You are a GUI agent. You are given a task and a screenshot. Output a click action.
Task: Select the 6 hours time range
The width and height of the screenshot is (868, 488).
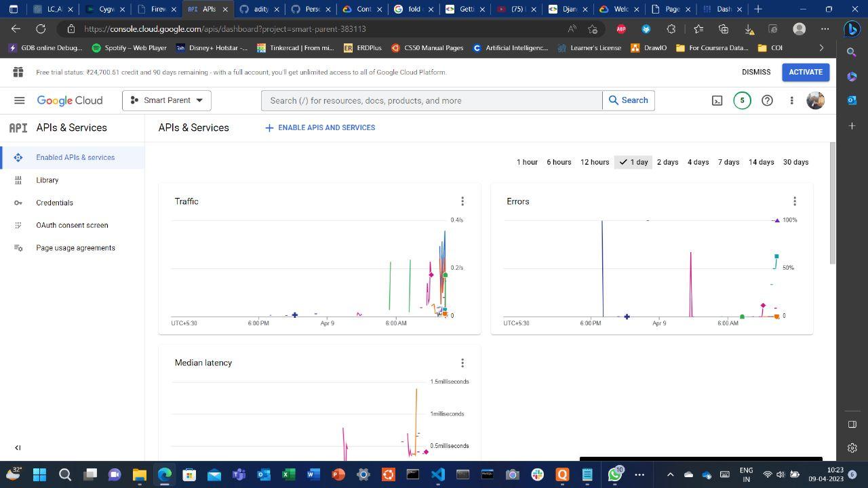pos(559,162)
